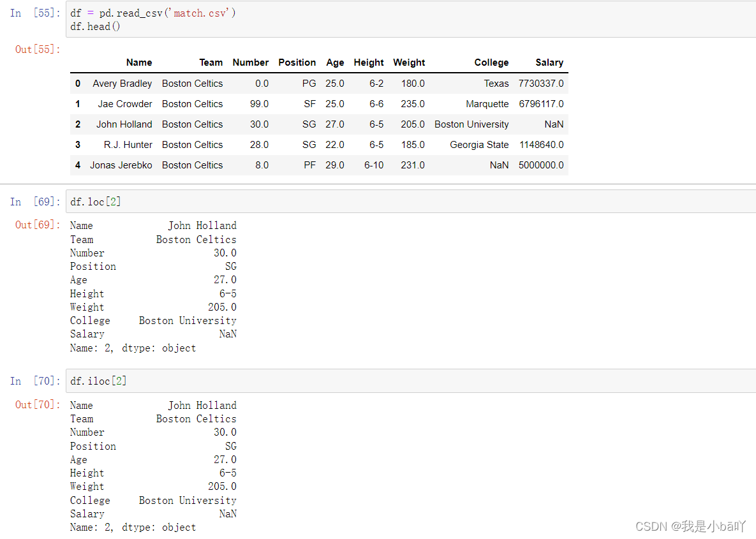756x539 pixels.
Task: Click the Height value 6-2
Action: pos(376,84)
